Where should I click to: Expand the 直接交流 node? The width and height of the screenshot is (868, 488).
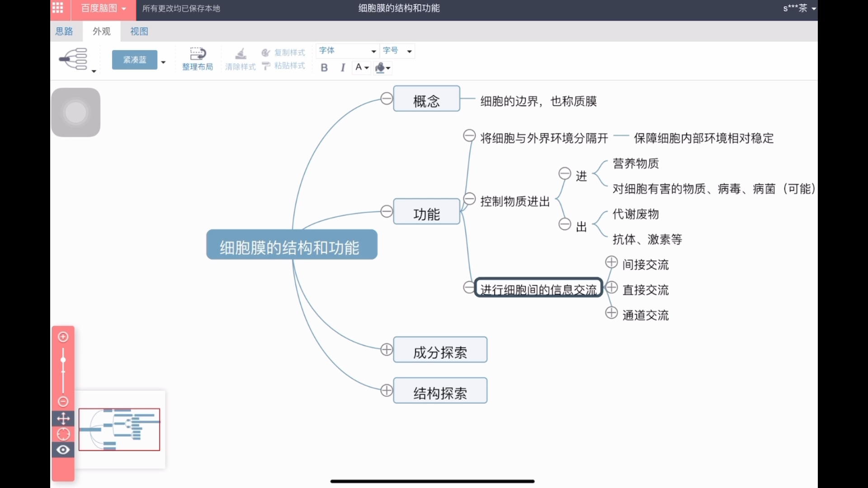click(x=611, y=287)
